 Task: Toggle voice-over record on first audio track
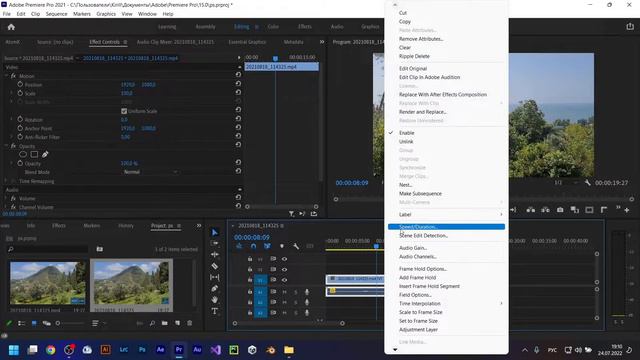(307, 292)
